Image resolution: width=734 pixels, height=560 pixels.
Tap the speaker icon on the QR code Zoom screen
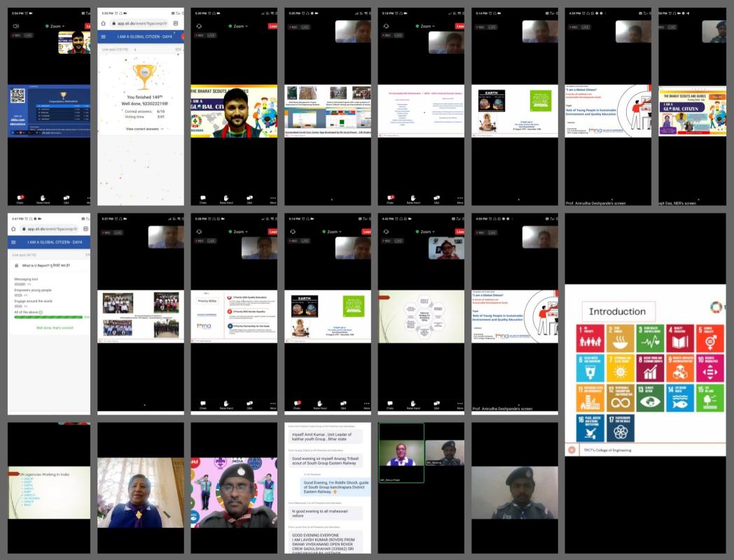(x=16, y=26)
